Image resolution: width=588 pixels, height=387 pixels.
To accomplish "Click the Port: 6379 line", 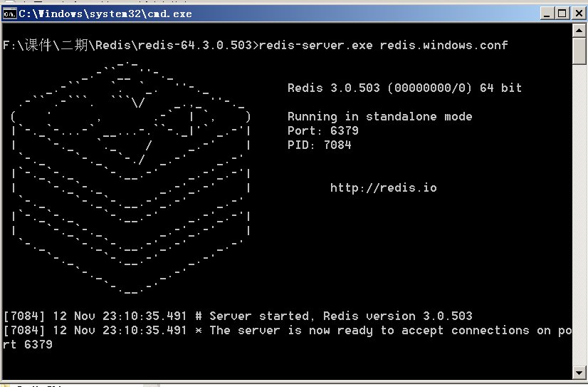I will point(323,130).
